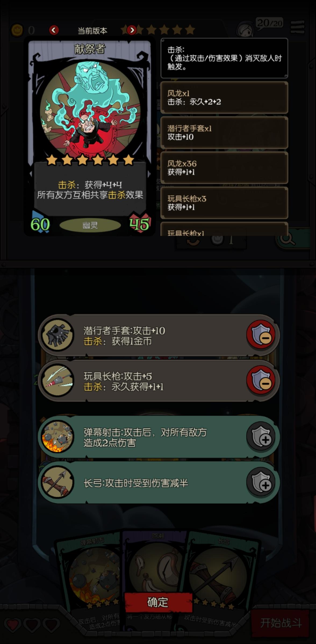Click the 长弓 bow icon

58,482
